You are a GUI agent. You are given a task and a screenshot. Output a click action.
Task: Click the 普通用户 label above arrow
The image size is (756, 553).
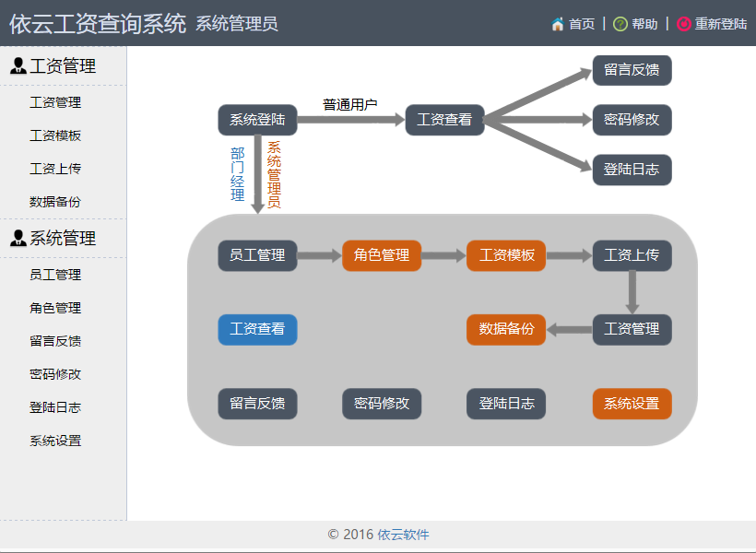350,105
